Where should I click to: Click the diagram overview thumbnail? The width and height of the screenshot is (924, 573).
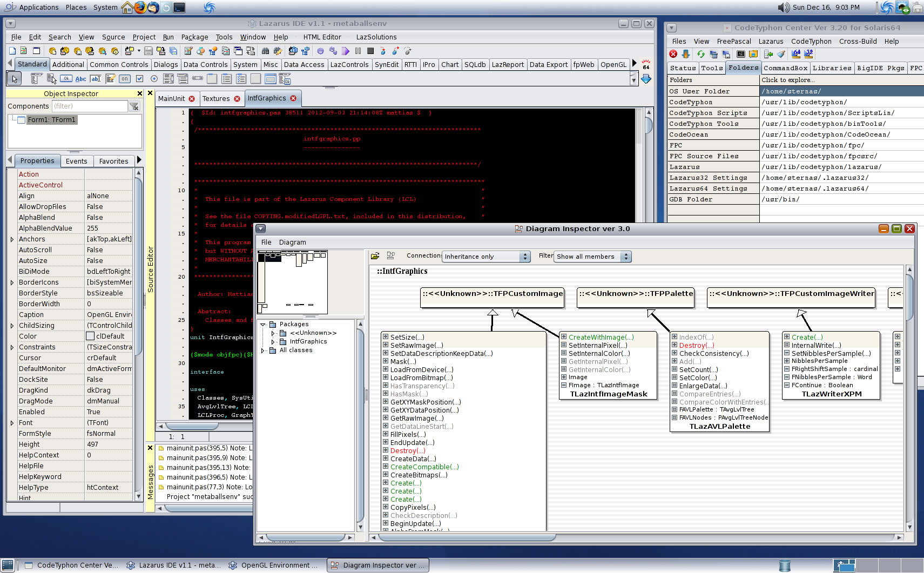click(x=293, y=282)
